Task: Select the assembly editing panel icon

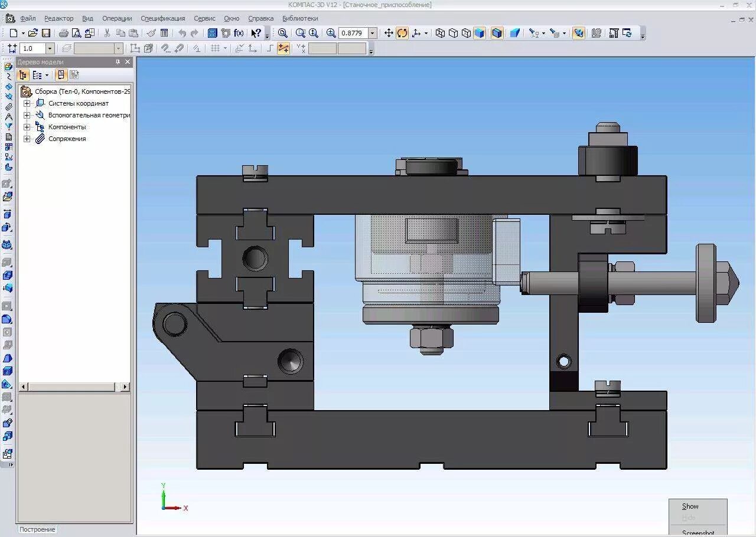Action: (x=8, y=67)
